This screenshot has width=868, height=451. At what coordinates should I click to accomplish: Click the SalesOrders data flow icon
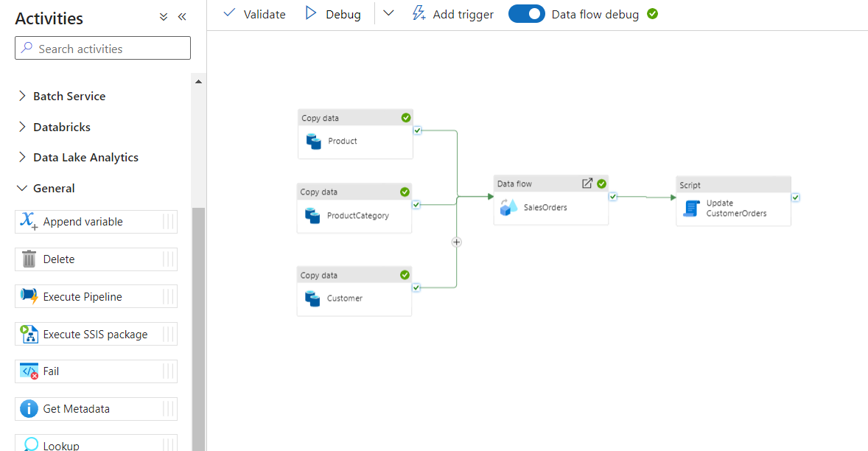pos(508,208)
